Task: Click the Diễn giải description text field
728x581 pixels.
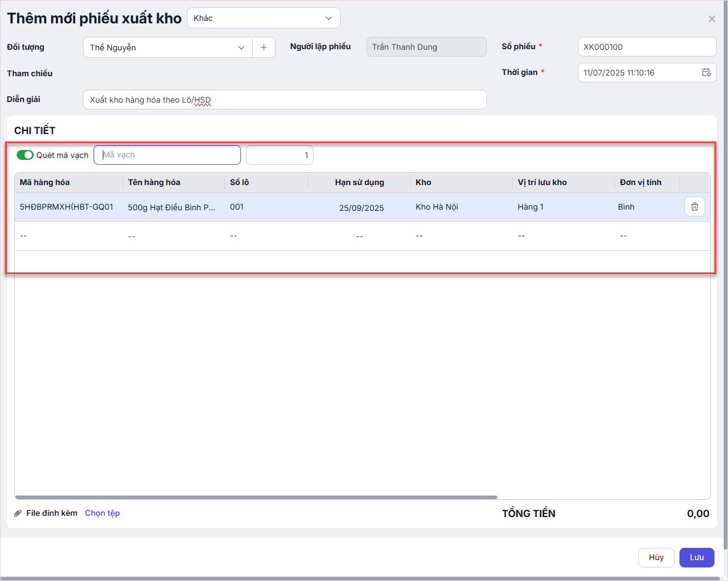Action: coord(284,100)
